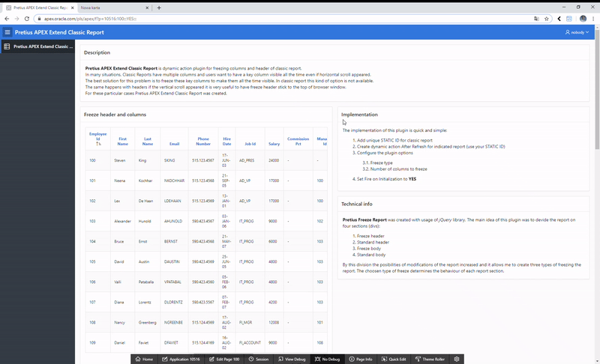
Task: Click Edit Page 100 button
Action: click(224, 359)
